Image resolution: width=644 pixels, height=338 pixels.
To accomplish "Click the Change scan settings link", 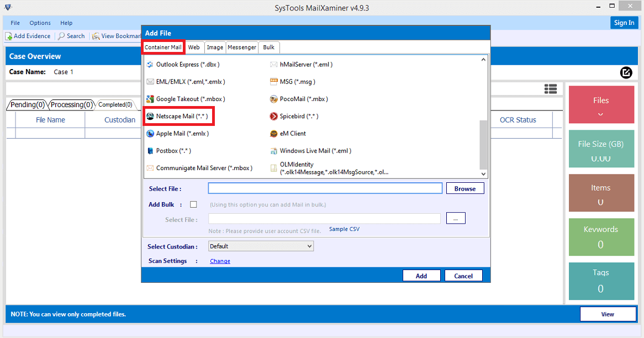I will click(220, 261).
